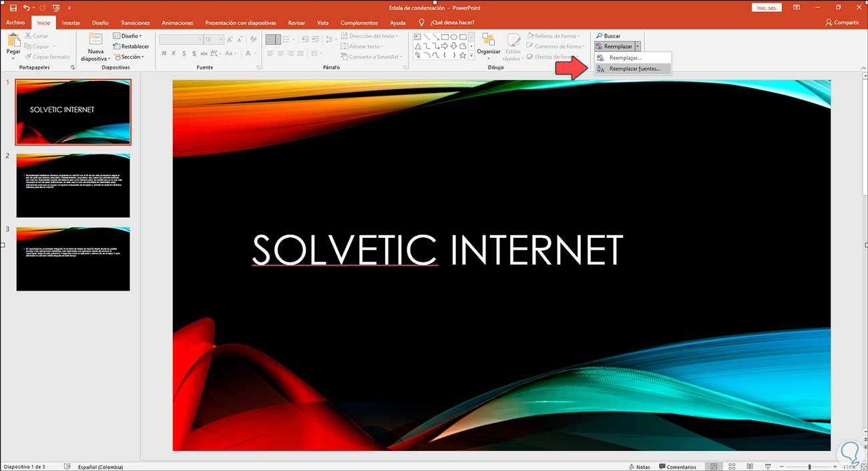Open Contorno de forma dropdown
Image resolution: width=868 pixels, height=471 pixels.
pos(556,47)
